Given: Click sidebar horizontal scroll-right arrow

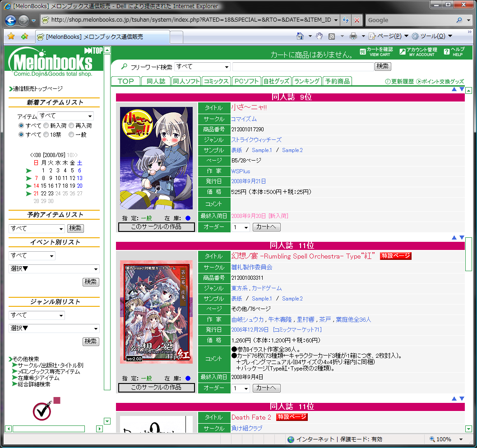Looking at the screenshot, I should point(99,429).
